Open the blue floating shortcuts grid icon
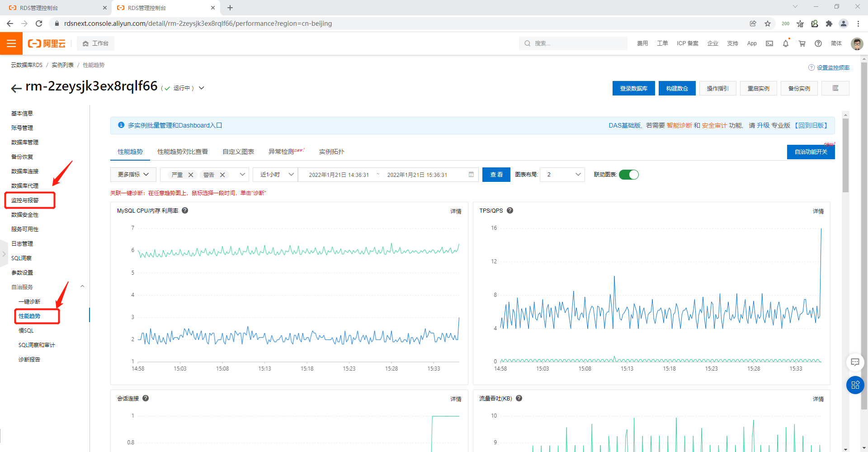Image resolution: width=868 pixels, height=452 pixels. pyautogui.click(x=855, y=385)
